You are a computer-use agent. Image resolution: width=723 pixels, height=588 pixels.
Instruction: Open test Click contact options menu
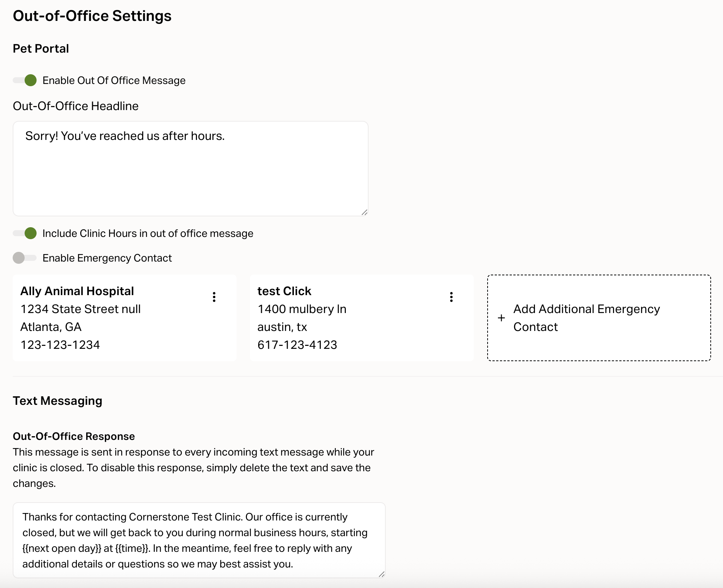coord(451,297)
